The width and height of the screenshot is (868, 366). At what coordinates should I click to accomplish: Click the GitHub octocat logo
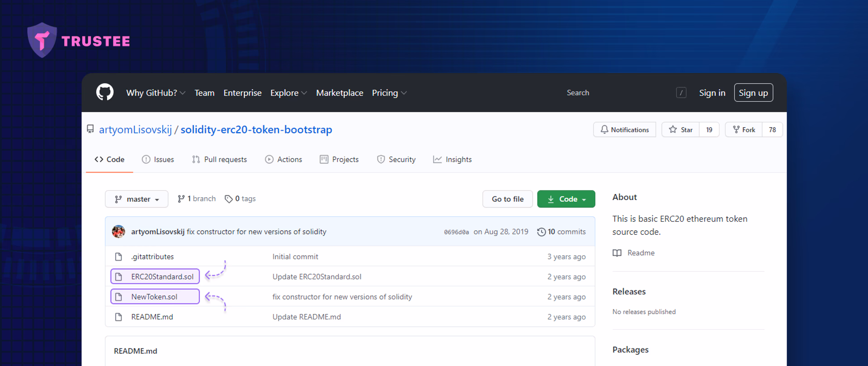tap(105, 92)
